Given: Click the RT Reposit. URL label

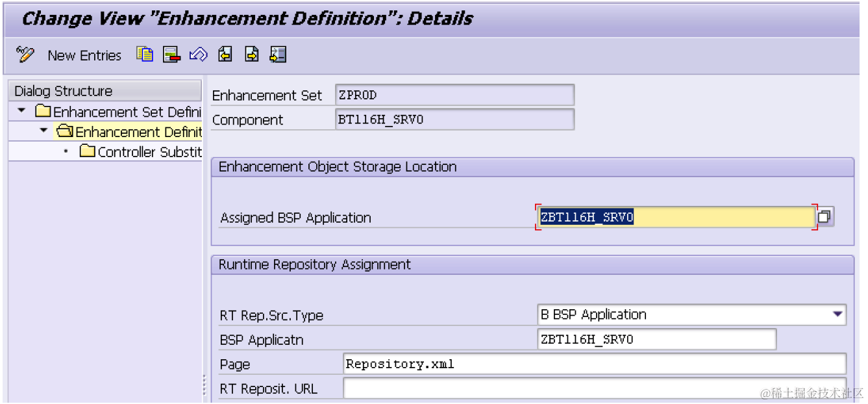Looking at the screenshot, I should click(269, 389).
